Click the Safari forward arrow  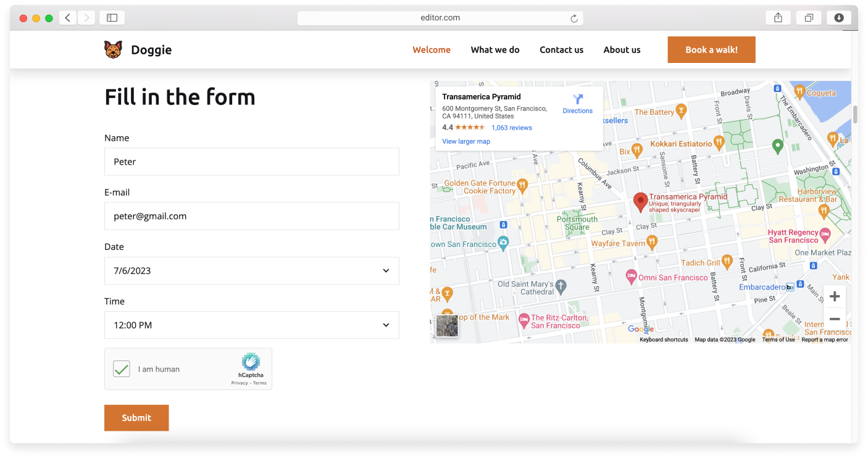point(86,18)
